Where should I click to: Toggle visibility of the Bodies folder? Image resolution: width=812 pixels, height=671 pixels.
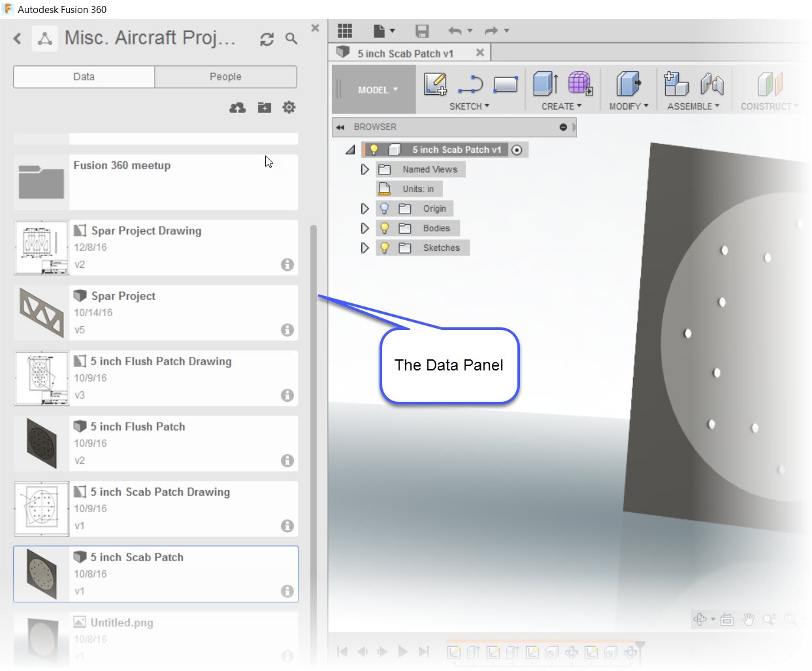385,228
